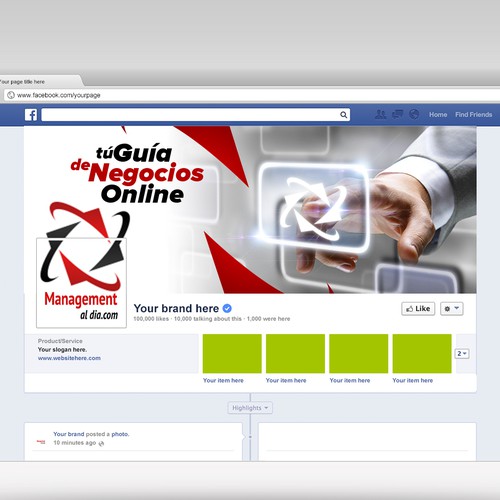Go to Home in top navigation

438,115
